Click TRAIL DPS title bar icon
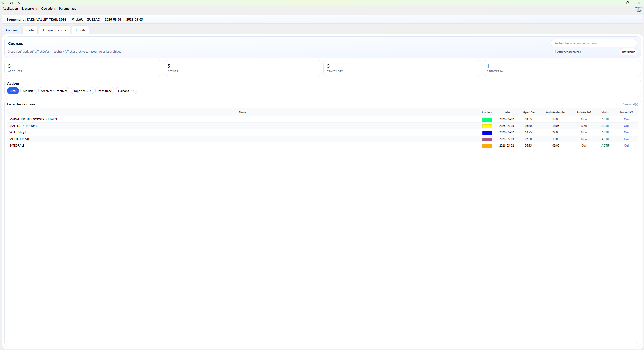Viewport: 644px width, 350px height. point(3,3)
